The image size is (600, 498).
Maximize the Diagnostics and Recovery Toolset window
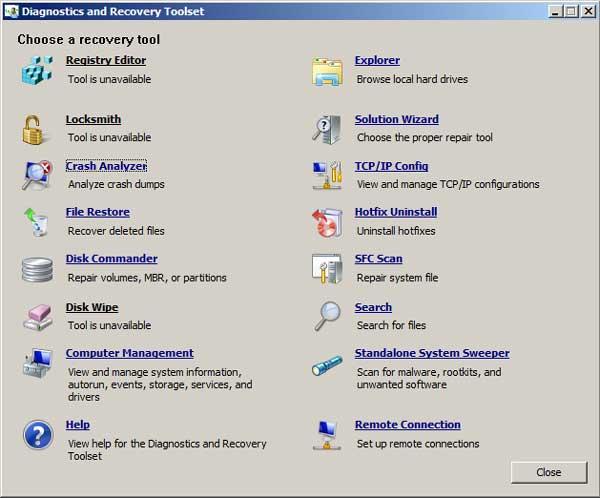pos(571,11)
